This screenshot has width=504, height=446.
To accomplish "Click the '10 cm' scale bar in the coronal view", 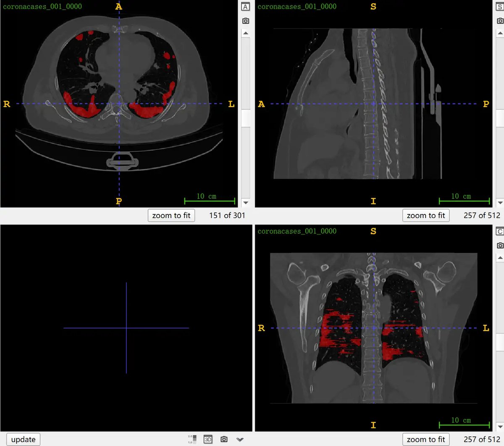I will [x=464, y=422].
